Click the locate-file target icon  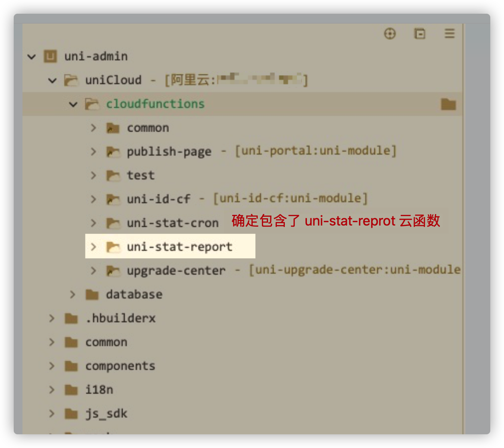(x=390, y=34)
